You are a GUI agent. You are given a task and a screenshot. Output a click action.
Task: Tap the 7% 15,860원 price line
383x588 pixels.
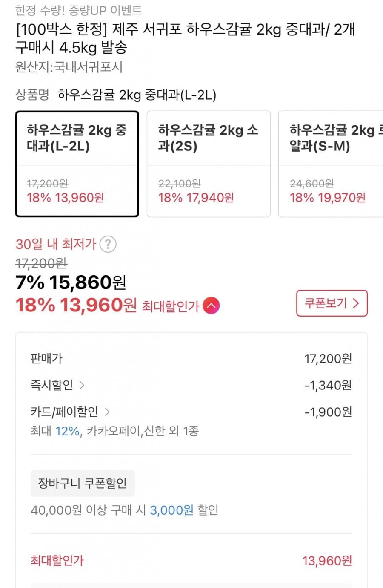tap(71, 282)
